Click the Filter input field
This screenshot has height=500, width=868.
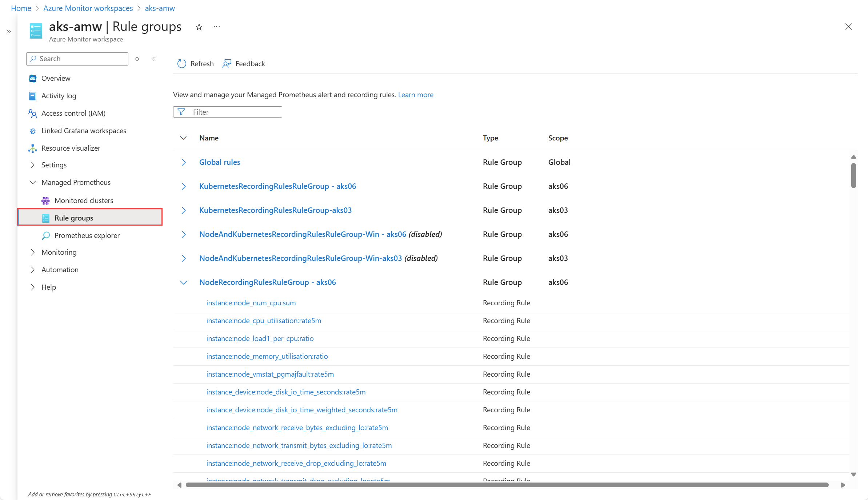point(233,112)
